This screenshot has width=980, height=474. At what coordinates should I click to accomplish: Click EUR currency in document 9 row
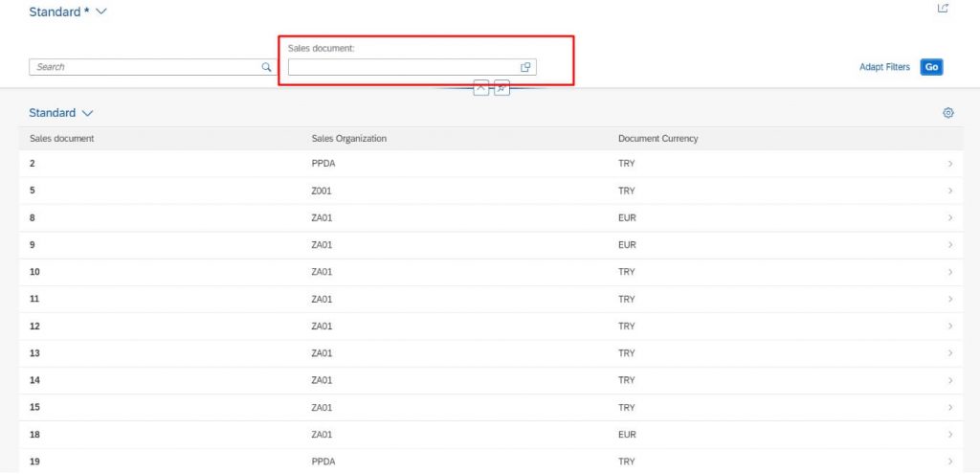(x=627, y=245)
